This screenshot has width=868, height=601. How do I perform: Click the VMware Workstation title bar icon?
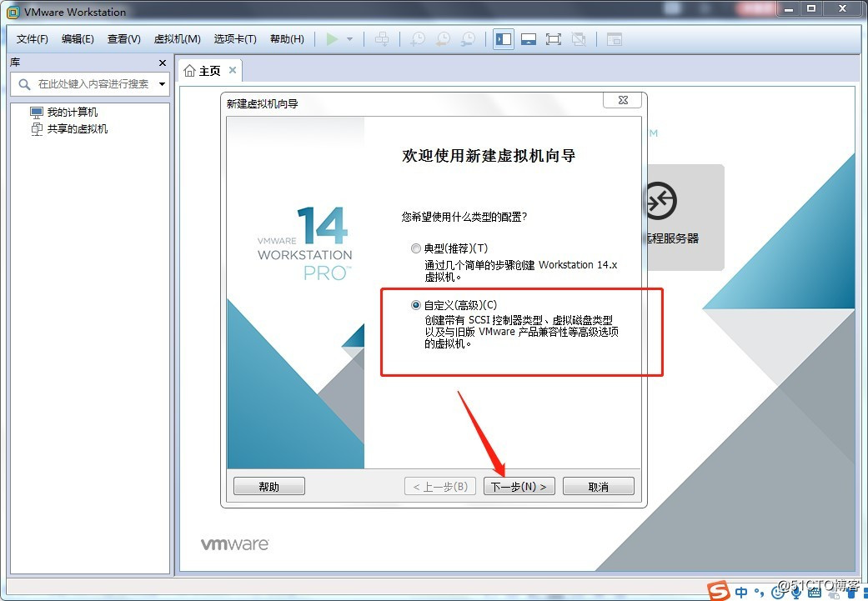tap(13, 12)
